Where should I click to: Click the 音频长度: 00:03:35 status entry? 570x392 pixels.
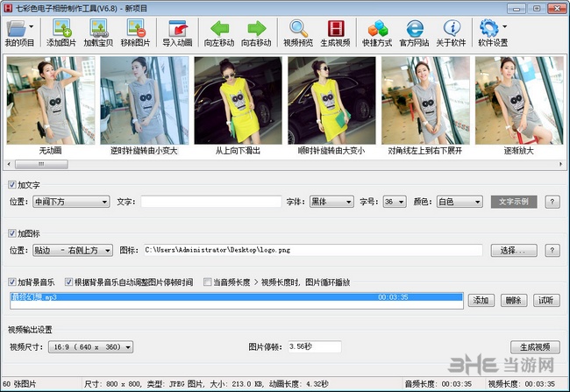coord(438,384)
